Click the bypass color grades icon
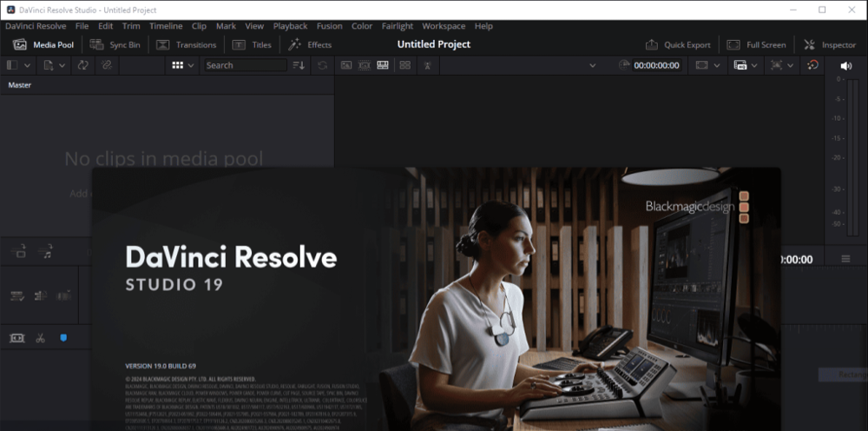The image size is (868, 431). point(812,65)
